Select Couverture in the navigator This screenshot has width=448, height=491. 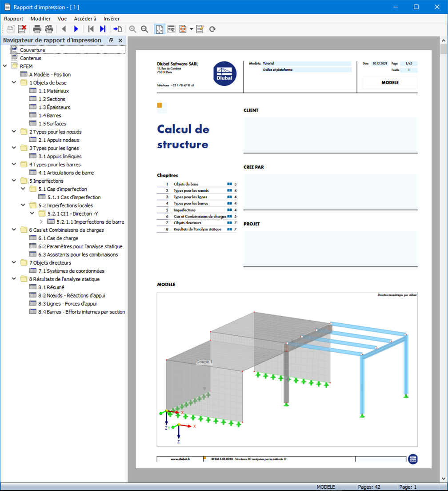click(32, 50)
